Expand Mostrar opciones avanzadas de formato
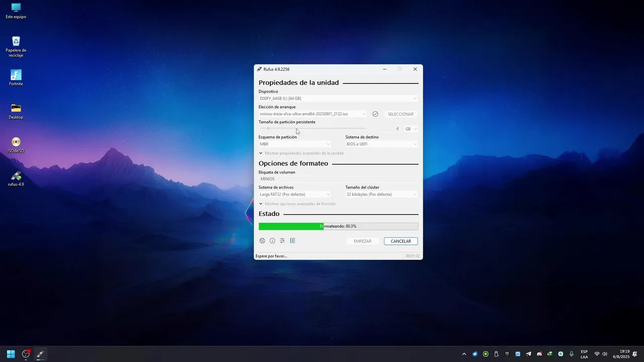644x362 pixels. coord(297,204)
